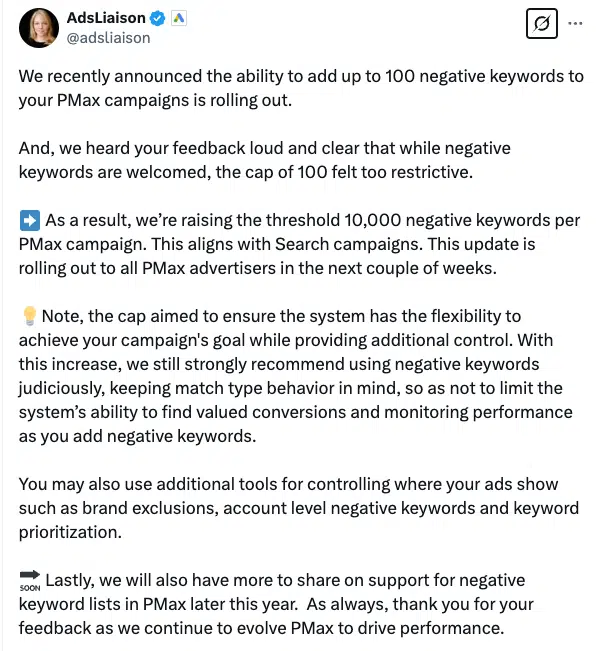Click the Grok slashed-circle icon
This screenshot has height=651, width=597.
point(541,24)
